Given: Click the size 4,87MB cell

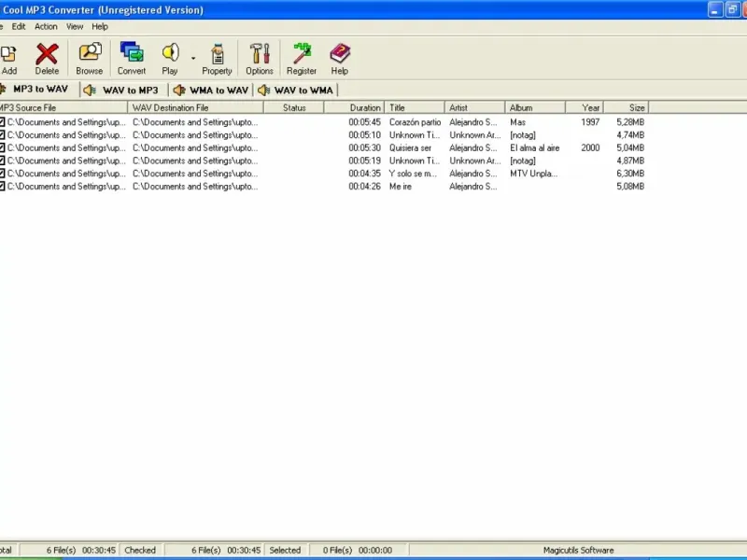Looking at the screenshot, I should click(630, 161).
